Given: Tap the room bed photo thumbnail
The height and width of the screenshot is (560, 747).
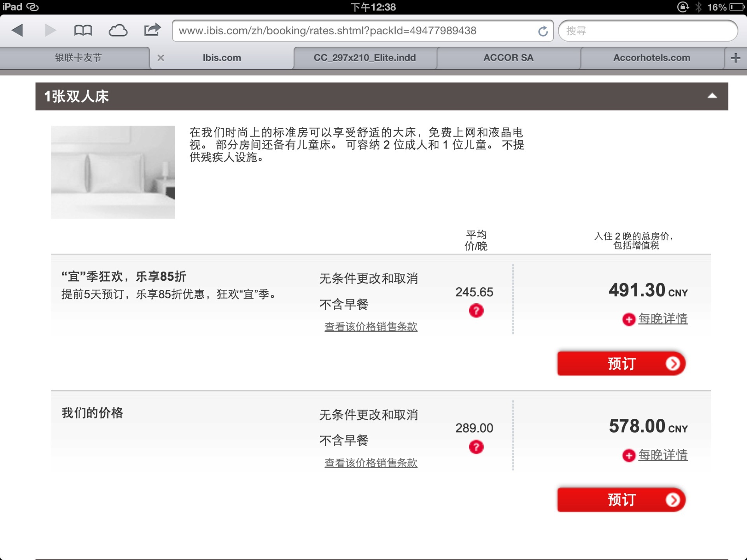Looking at the screenshot, I should [x=113, y=172].
